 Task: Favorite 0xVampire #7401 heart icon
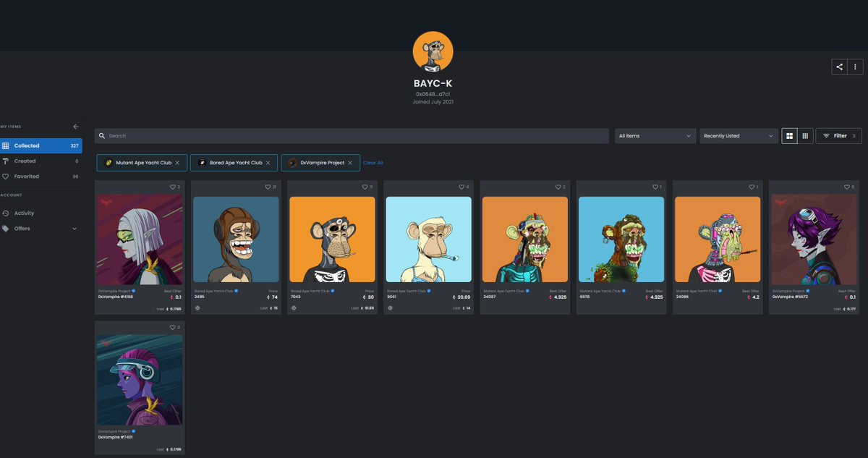[173, 327]
